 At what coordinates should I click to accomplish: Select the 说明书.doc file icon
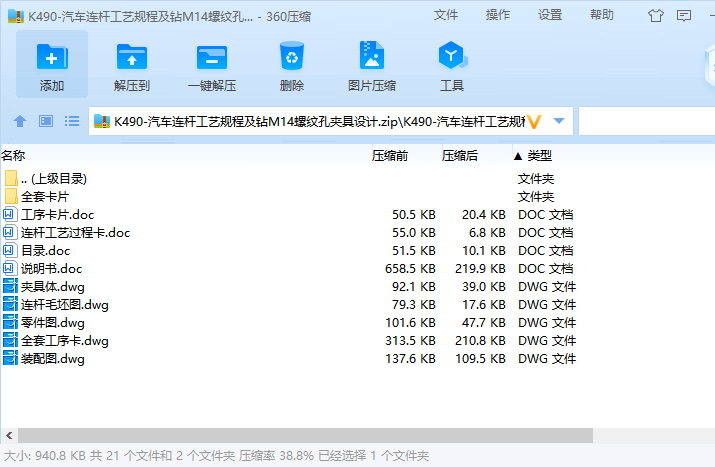click(9, 269)
